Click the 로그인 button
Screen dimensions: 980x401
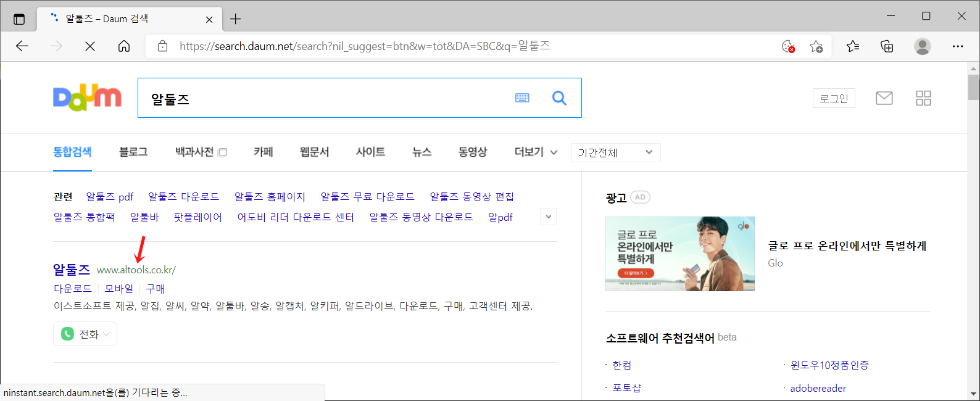pos(834,98)
